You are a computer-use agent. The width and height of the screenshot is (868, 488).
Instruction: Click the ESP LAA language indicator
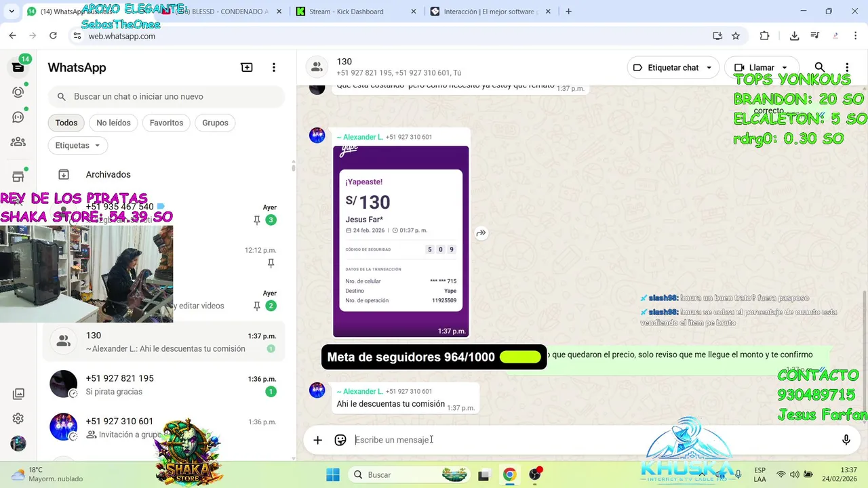coord(760,474)
